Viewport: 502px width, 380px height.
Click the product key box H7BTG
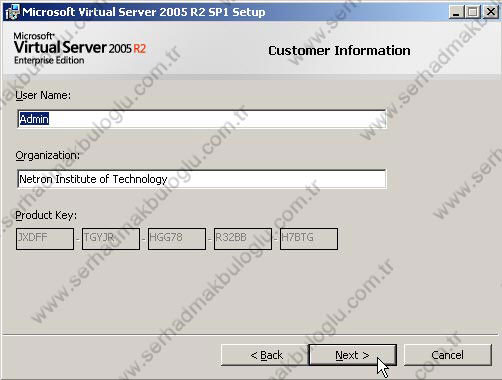[x=309, y=239]
